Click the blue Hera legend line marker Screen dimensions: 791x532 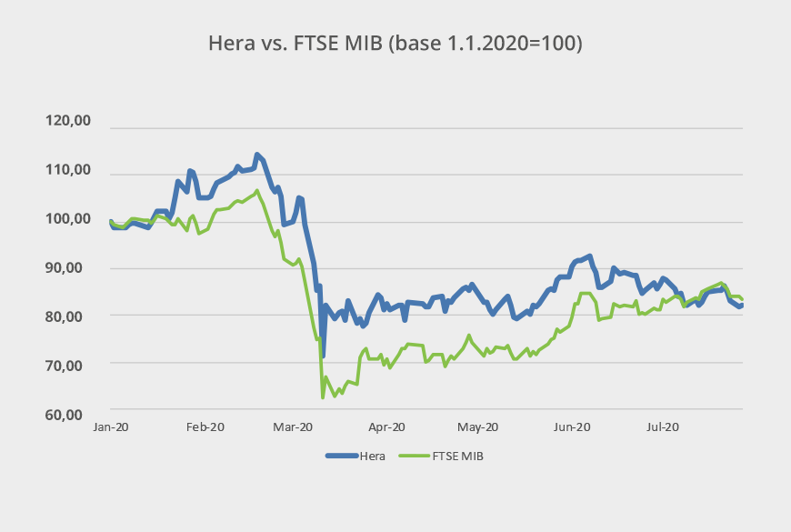(340, 456)
